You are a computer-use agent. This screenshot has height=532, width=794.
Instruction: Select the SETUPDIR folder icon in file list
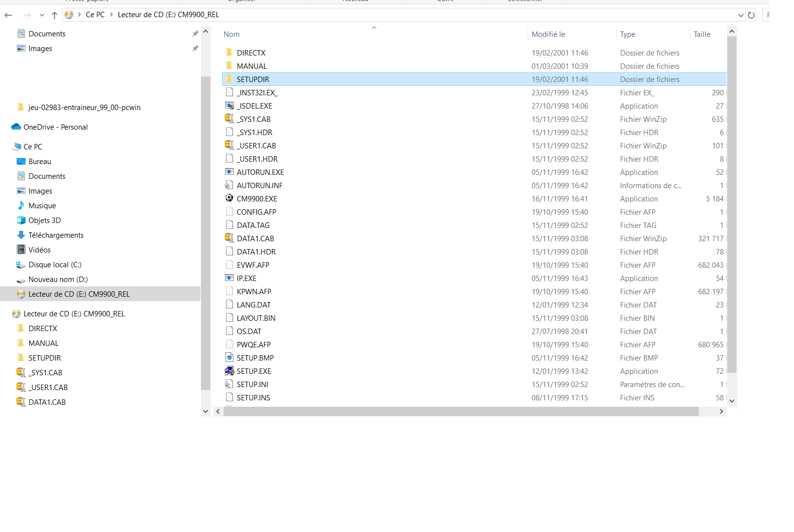coord(229,79)
